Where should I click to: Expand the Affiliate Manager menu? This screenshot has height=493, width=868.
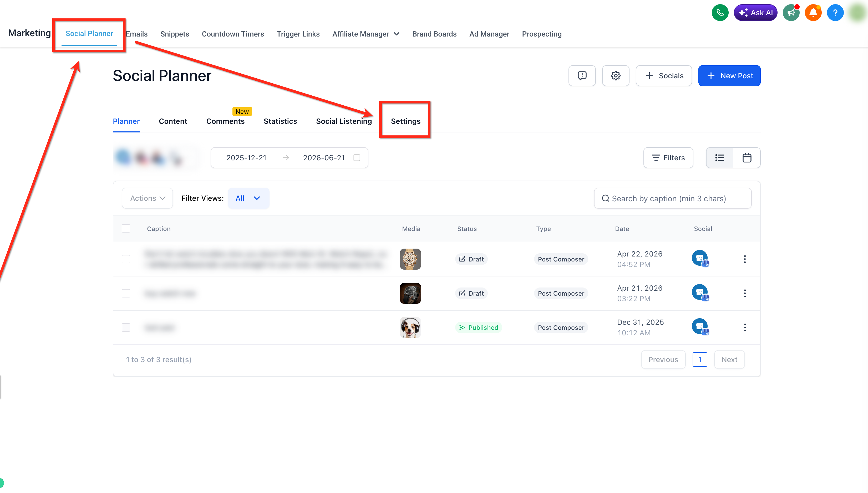pyautogui.click(x=366, y=34)
